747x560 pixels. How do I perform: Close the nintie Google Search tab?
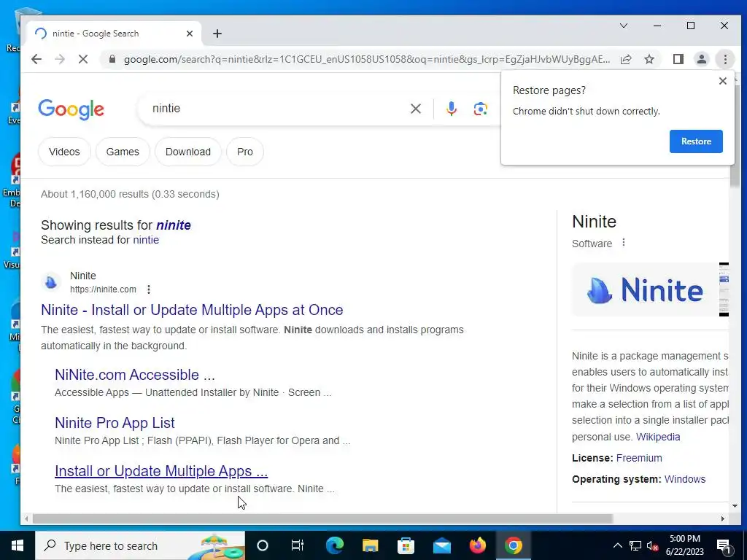(190, 34)
